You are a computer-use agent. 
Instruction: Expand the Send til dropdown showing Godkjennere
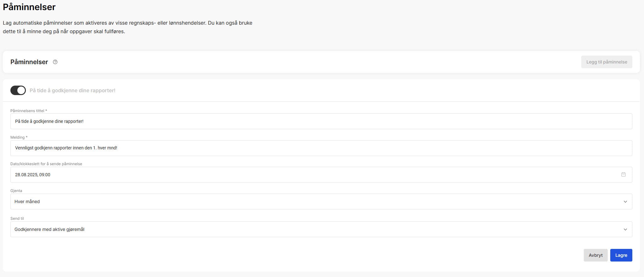pos(315,229)
